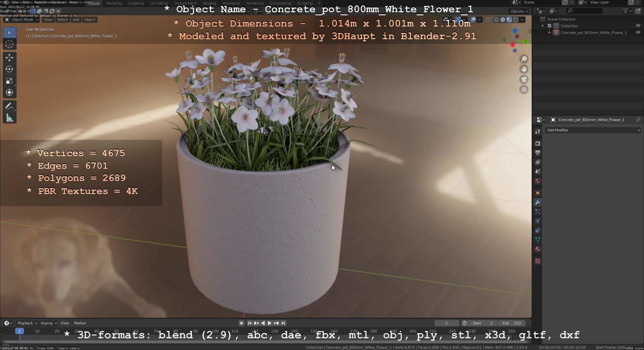Open the Material properties tab
The height and width of the screenshot is (350, 644).
538,249
